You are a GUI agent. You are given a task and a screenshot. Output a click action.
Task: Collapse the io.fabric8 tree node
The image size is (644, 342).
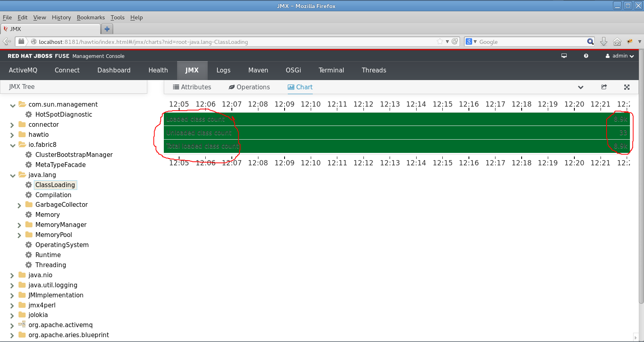click(x=12, y=145)
